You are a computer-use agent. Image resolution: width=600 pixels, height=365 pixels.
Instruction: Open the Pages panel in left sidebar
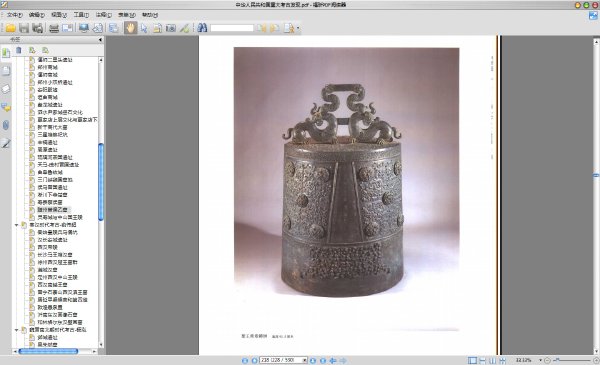[6, 71]
